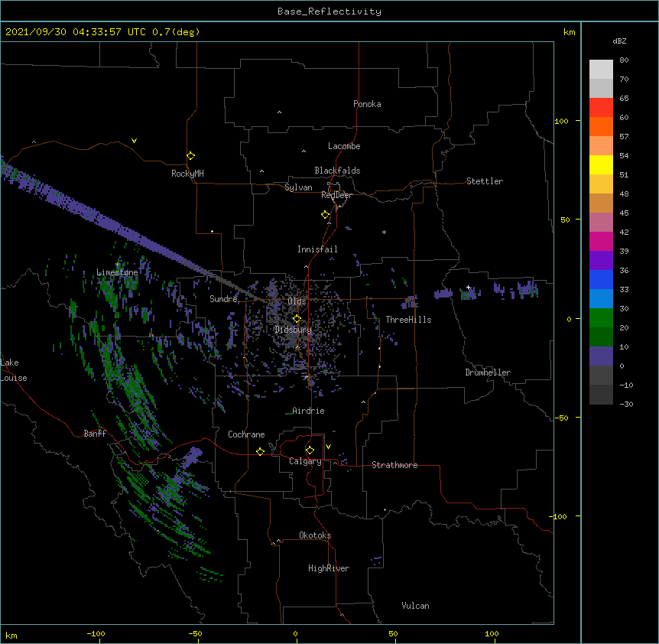659x644 pixels.
Task: Click the 50 tick on right-side axis
Action: pyautogui.click(x=565, y=220)
